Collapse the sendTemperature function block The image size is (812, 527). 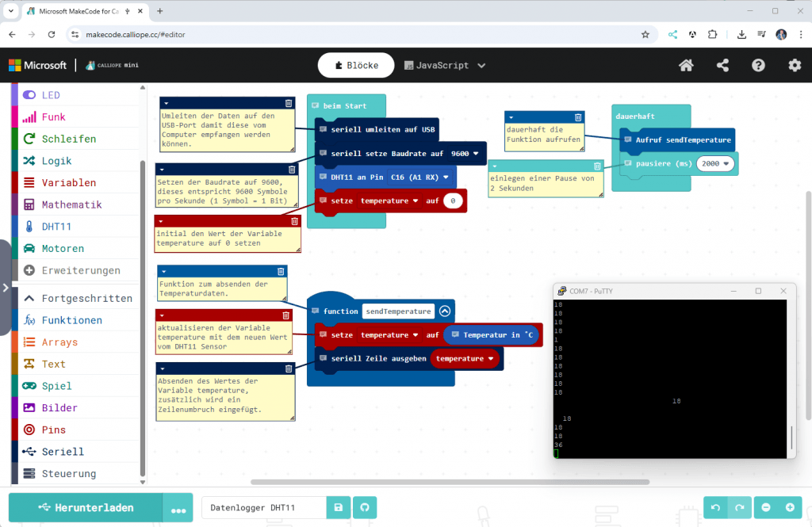point(444,311)
